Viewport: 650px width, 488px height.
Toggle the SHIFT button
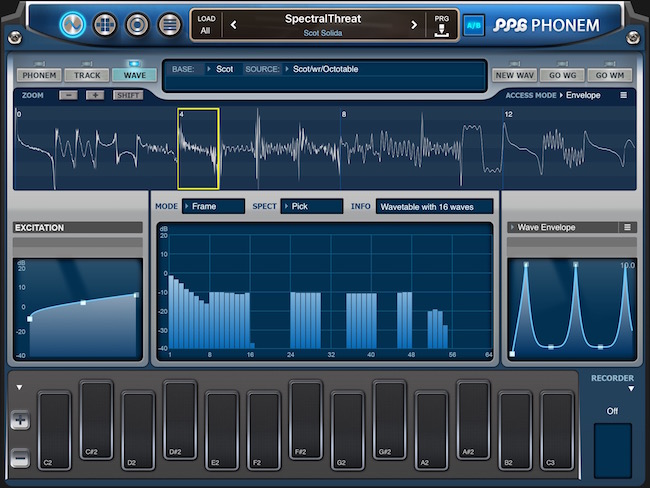tap(128, 96)
